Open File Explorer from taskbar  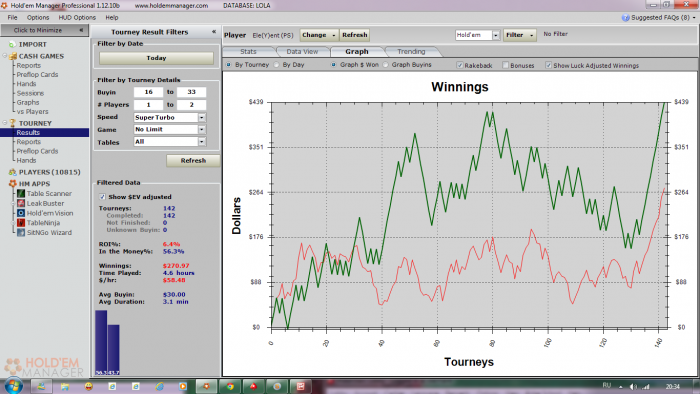click(65, 386)
